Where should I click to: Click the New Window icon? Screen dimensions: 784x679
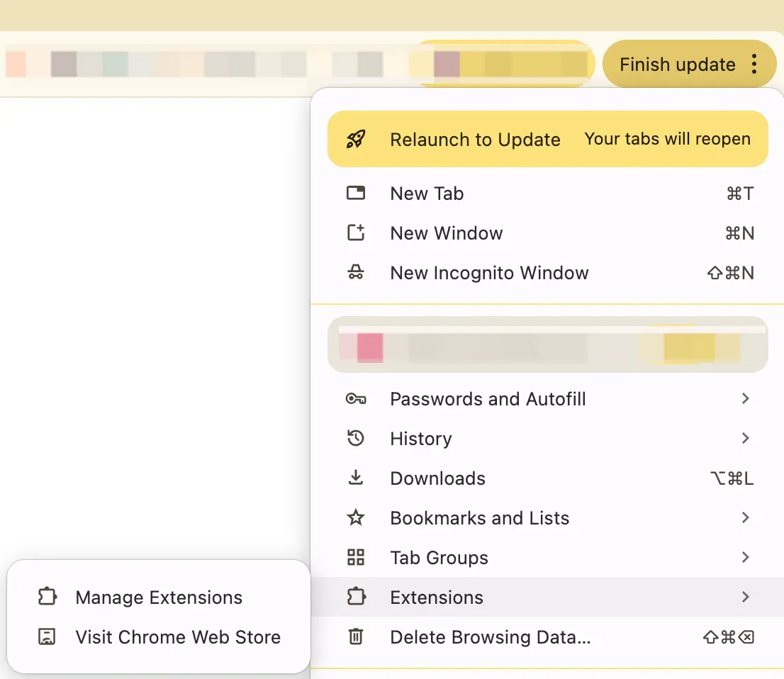356,232
